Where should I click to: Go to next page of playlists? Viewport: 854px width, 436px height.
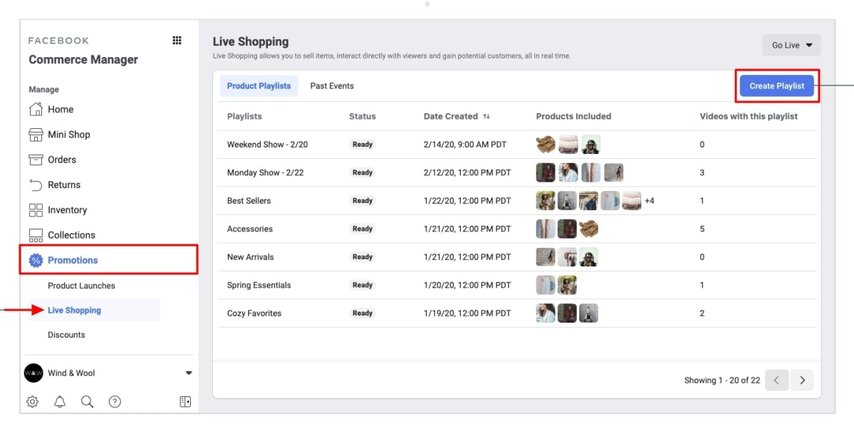coord(802,380)
